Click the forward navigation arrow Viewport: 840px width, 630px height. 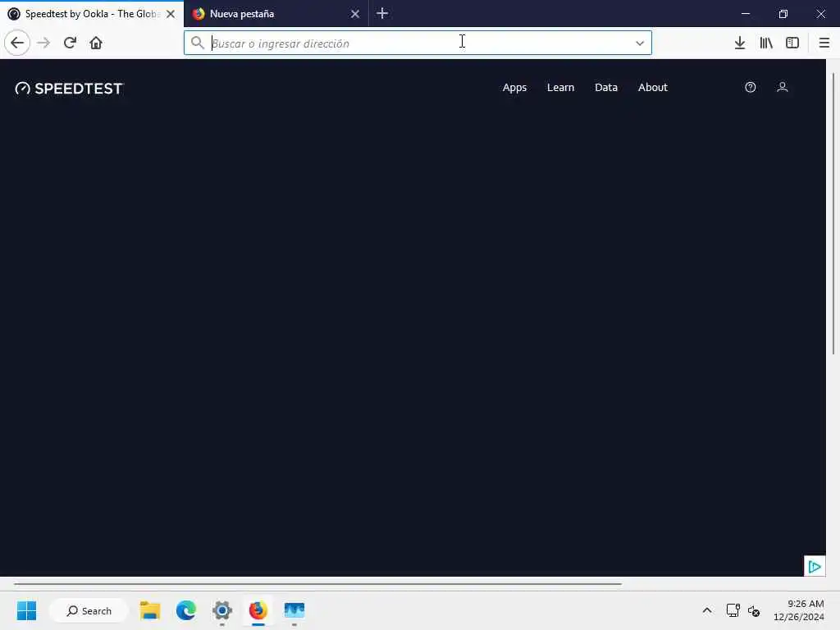click(43, 43)
